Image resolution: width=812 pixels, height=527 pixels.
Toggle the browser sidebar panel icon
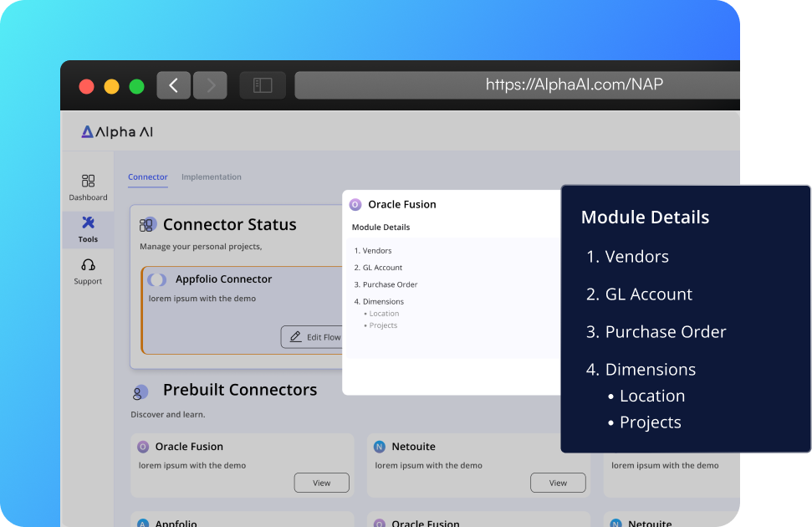pos(263,85)
